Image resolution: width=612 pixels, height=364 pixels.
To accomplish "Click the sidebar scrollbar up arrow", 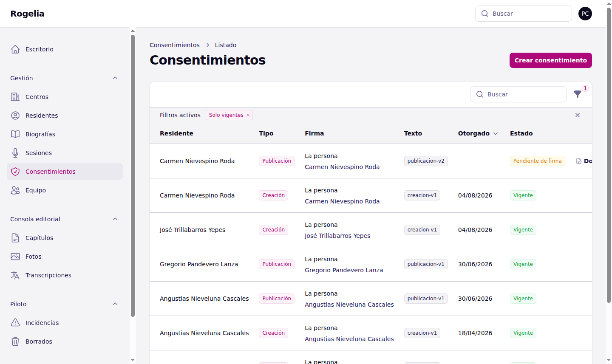I will [133, 31].
